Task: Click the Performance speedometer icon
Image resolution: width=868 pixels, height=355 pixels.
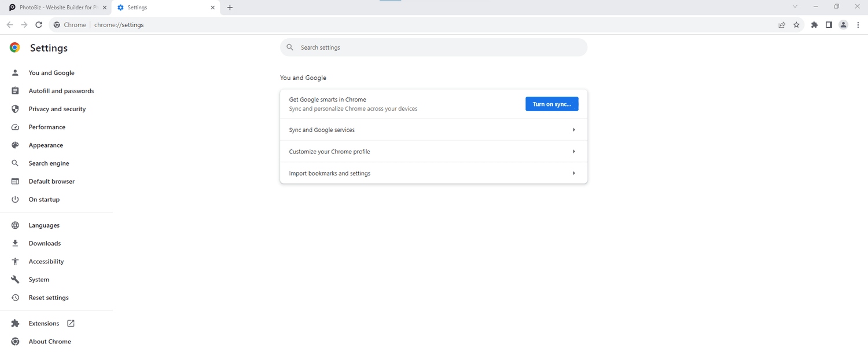Action: (x=15, y=127)
